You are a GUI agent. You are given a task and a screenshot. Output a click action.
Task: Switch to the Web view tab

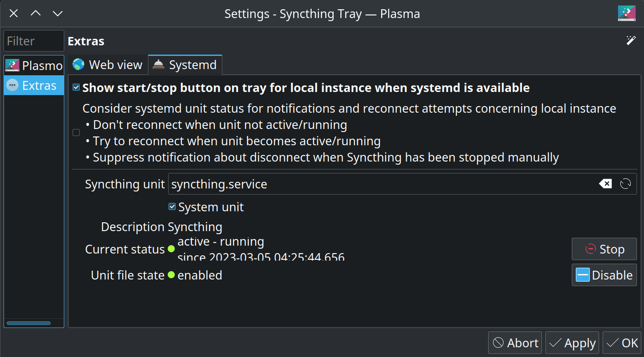pyautogui.click(x=107, y=64)
